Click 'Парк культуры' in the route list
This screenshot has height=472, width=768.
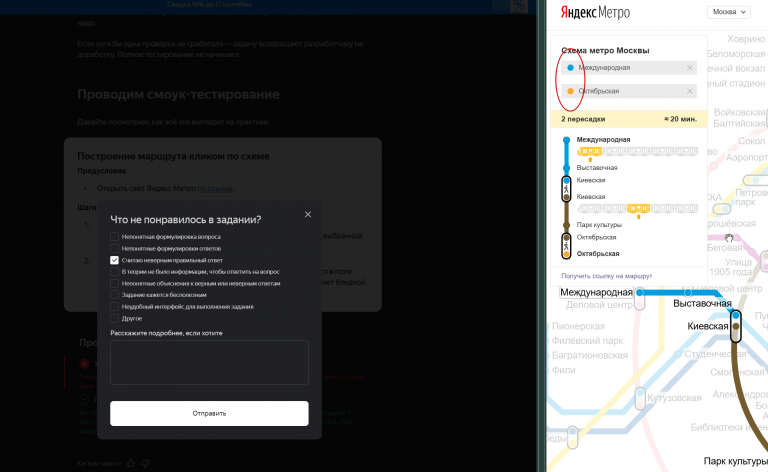pyautogui.click(x=599, y=225)
